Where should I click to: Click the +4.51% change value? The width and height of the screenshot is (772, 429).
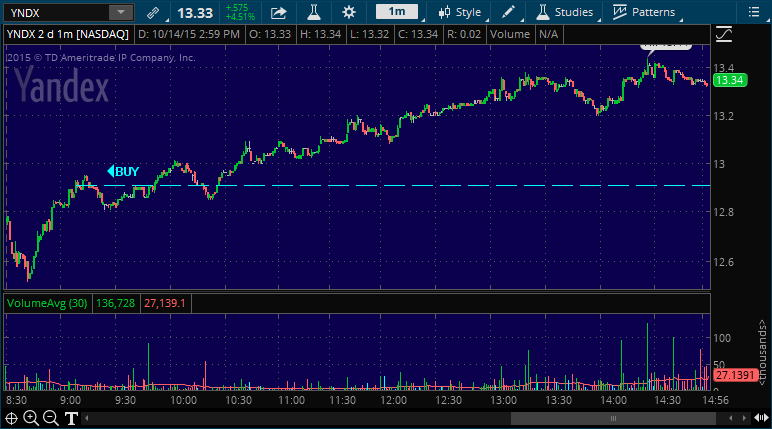(x=240, y=17)
